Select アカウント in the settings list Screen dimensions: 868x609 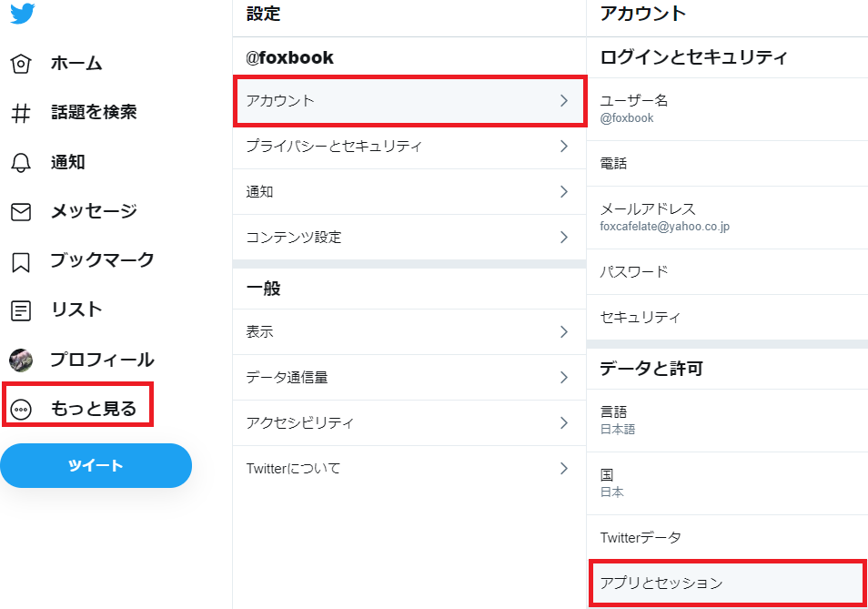click(409, 101)
